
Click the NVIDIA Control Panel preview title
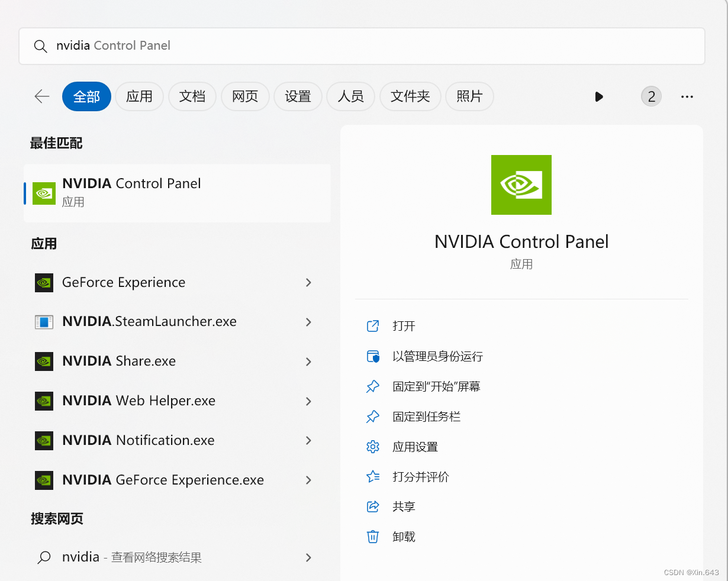pyautogui.click(x=521, y=241)
